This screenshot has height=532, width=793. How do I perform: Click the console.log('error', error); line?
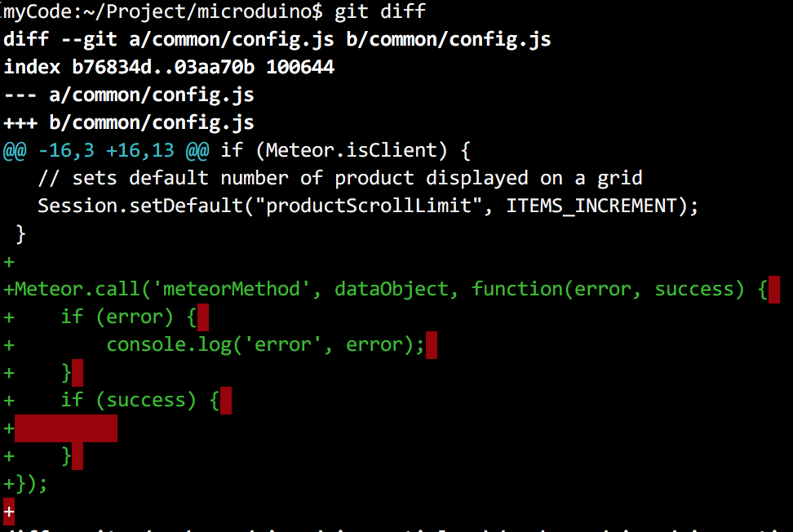215,345
